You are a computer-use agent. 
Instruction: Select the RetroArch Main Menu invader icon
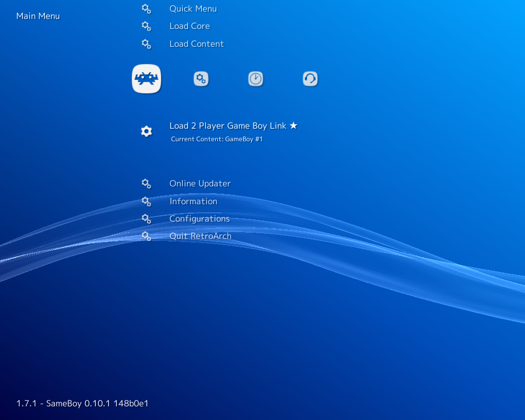(146, 79)
